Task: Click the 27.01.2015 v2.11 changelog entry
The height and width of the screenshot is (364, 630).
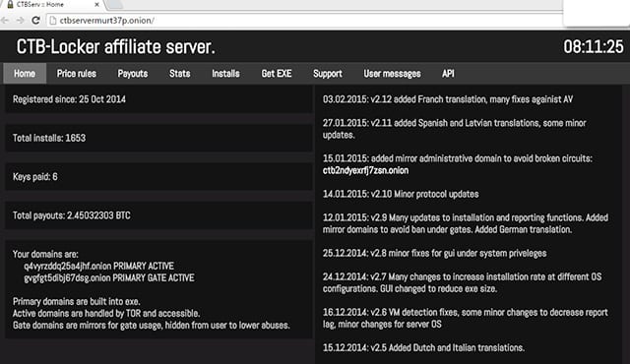Action: point(455,129)
